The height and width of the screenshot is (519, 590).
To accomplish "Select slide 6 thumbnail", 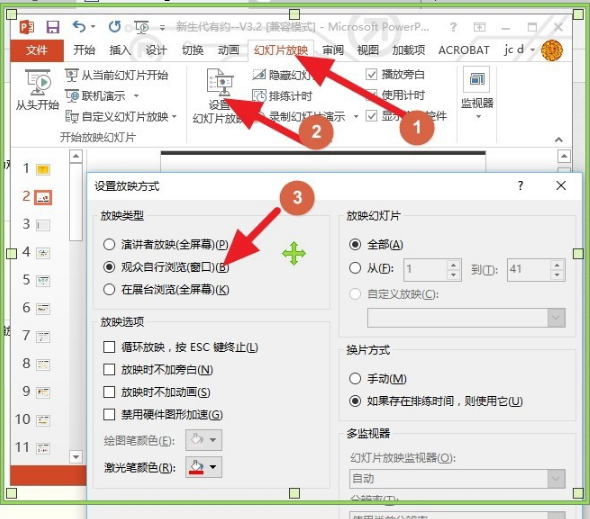I will tap(43, 309).
